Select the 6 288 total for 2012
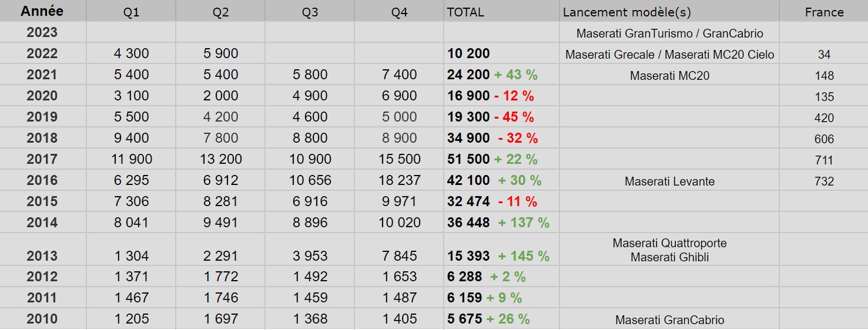 pos(465,277)
